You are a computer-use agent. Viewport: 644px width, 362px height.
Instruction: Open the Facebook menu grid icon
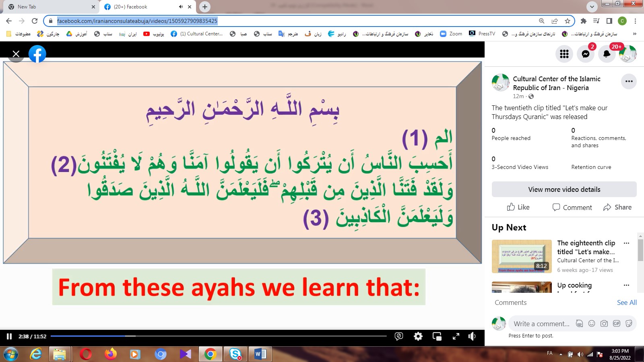pyautogui.click(x=564, y=54)
